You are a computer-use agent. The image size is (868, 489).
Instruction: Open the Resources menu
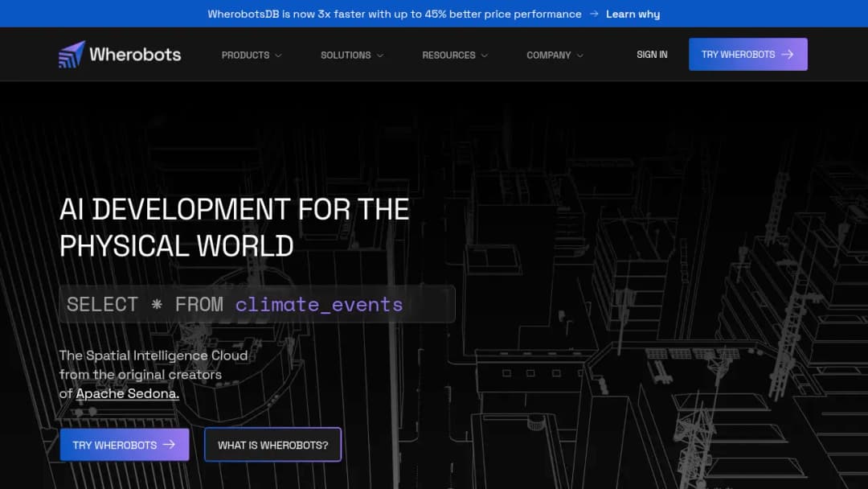455,55
